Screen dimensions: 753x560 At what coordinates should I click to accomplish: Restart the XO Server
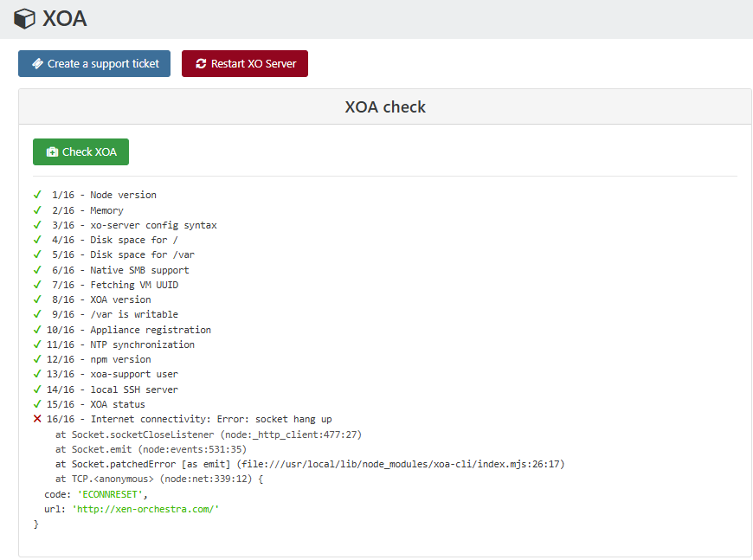[x=245, y=64]
